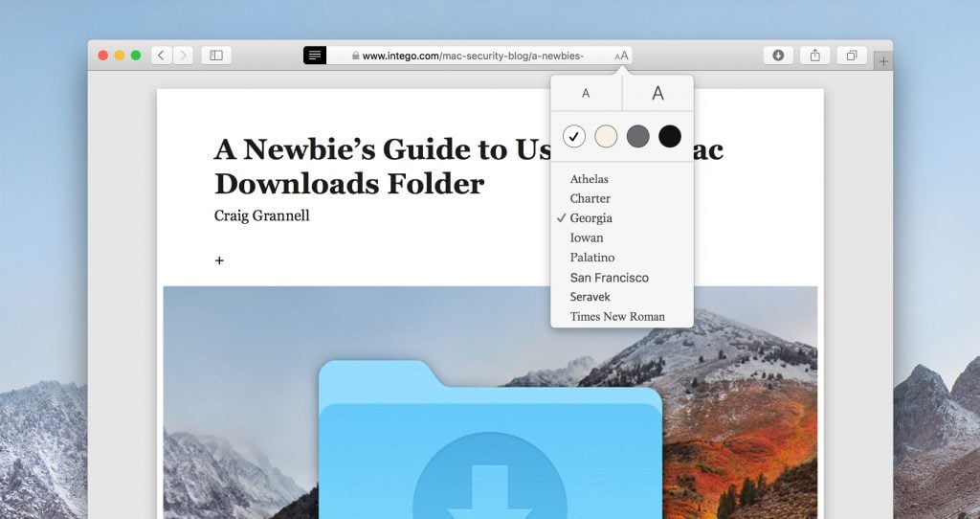Choose the black background theme circle

(669, 136)
